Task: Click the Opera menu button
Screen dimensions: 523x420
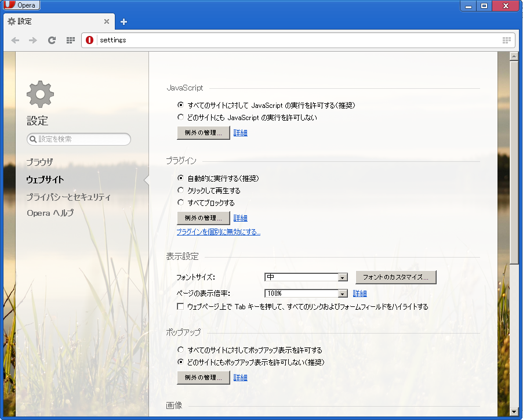Action: point(21,5)
